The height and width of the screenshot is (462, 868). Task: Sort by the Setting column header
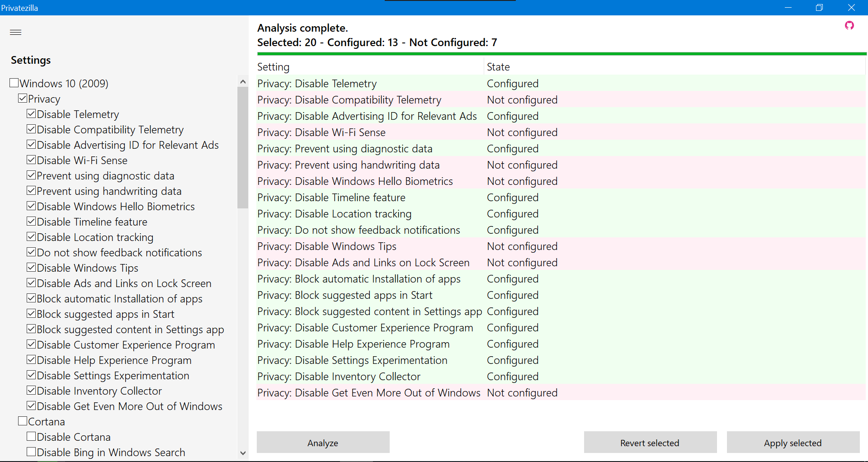[x=370, y=67]
